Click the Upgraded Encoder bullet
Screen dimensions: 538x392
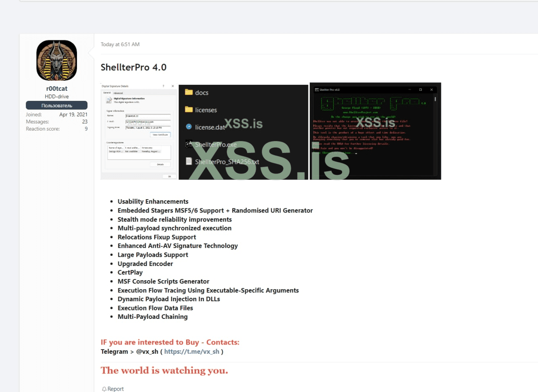[x=145, y=263]
